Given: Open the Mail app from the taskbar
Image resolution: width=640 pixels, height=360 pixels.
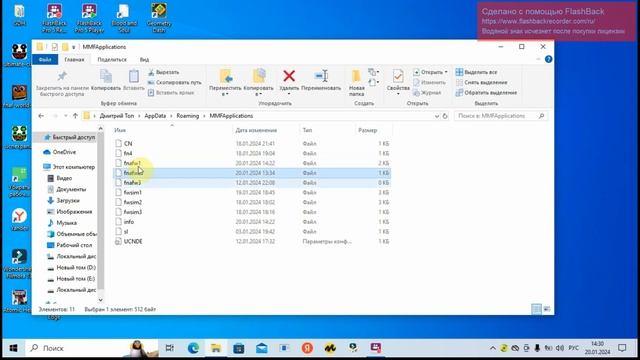Looking at the screenshot, I should coord(262,348).
